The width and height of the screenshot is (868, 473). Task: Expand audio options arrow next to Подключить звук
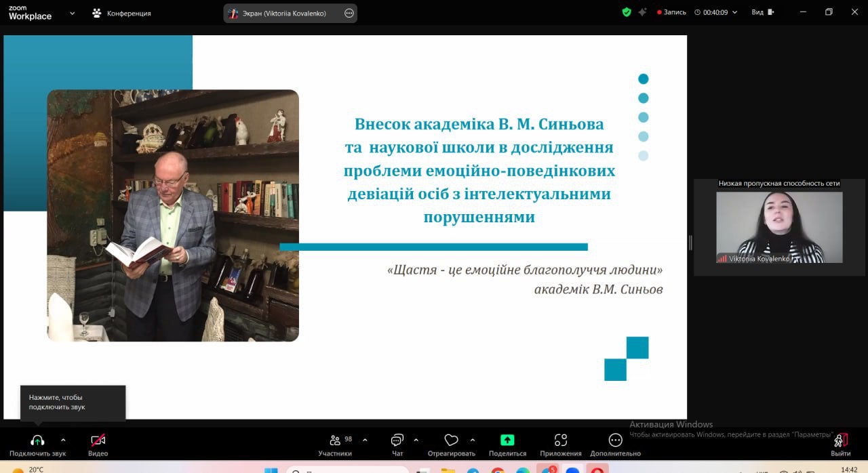63,439
